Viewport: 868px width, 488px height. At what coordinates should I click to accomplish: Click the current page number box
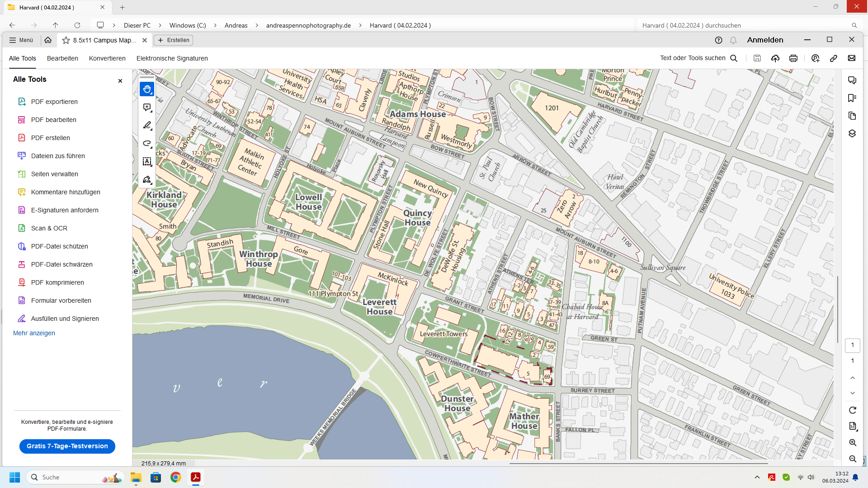853,345
